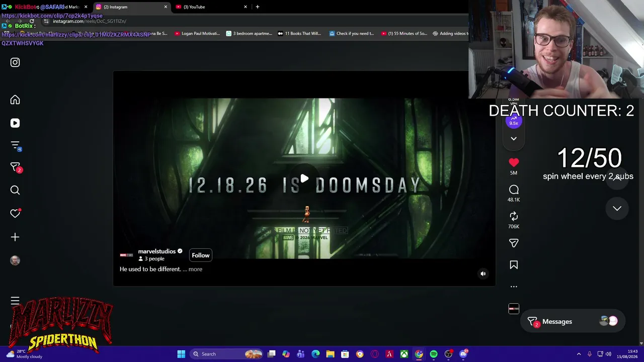The image size is (644, 362).
Task: Open the reel's audio thumbnail
Action: pyautogui.click(x=514, y=309)
